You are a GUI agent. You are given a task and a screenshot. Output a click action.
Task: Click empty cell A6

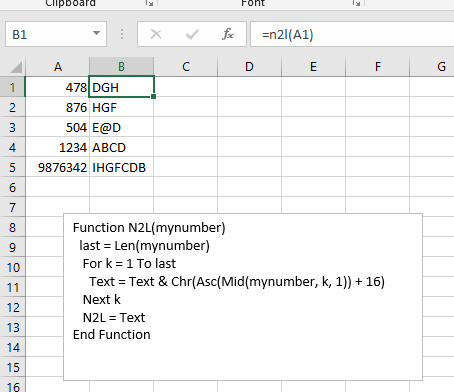(57, 187)
